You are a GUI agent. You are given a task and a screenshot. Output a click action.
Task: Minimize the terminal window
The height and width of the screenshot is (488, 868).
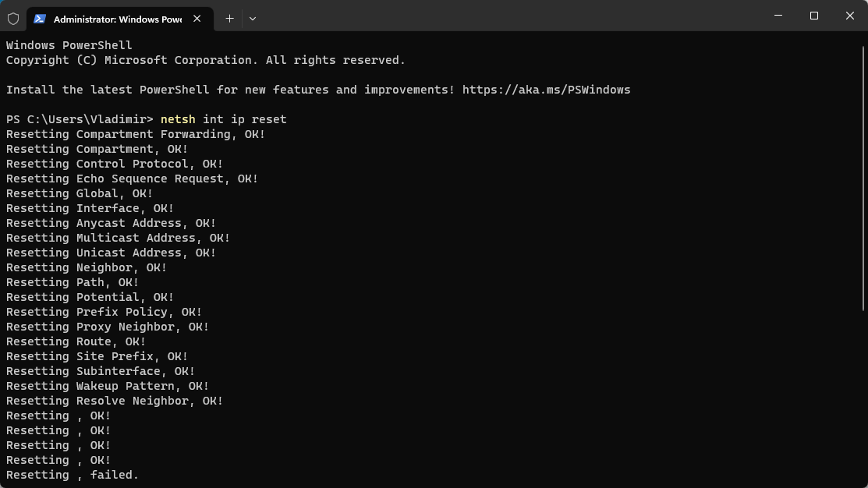click(778, 16)
